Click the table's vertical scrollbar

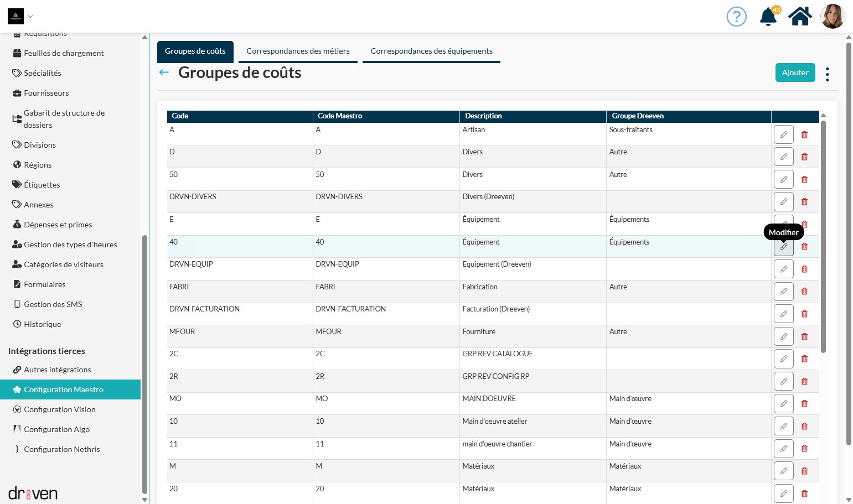tap(823, 236)
